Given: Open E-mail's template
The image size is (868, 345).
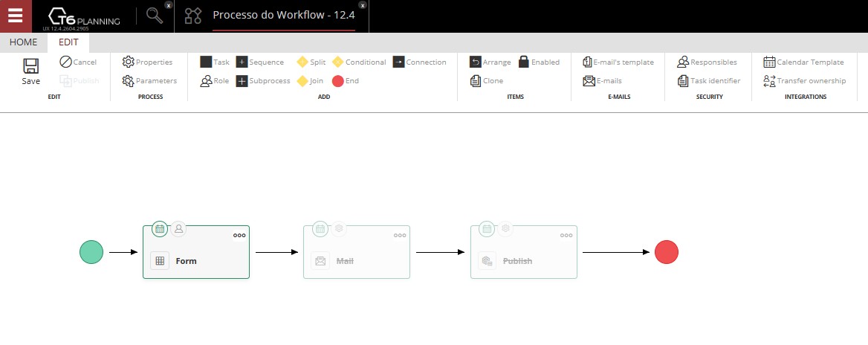Looking at the screenshot, I should (618, 62).
